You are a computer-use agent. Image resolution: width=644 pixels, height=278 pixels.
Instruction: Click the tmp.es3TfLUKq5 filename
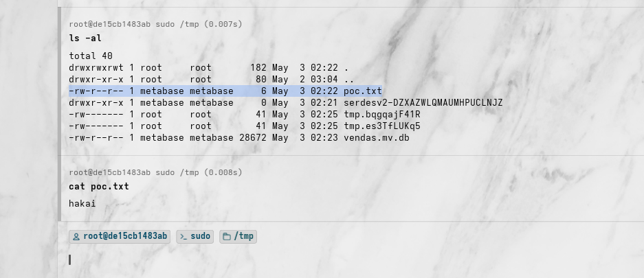(382, 126)
